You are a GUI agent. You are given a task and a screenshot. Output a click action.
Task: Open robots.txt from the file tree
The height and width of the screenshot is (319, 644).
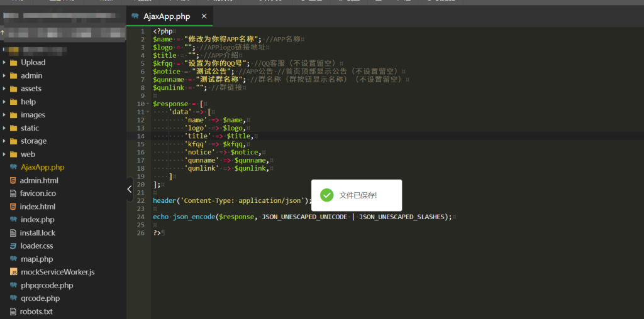tap(36, 311)
